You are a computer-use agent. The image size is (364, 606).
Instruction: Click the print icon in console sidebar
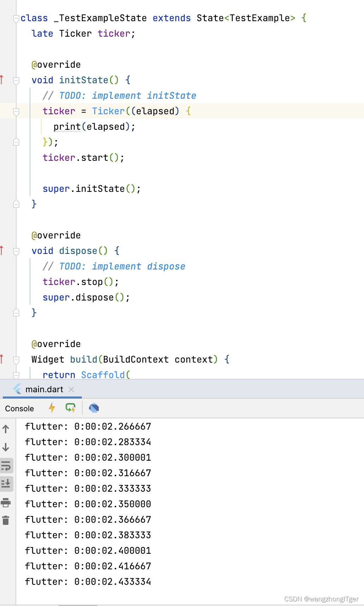tap(6, 502)
